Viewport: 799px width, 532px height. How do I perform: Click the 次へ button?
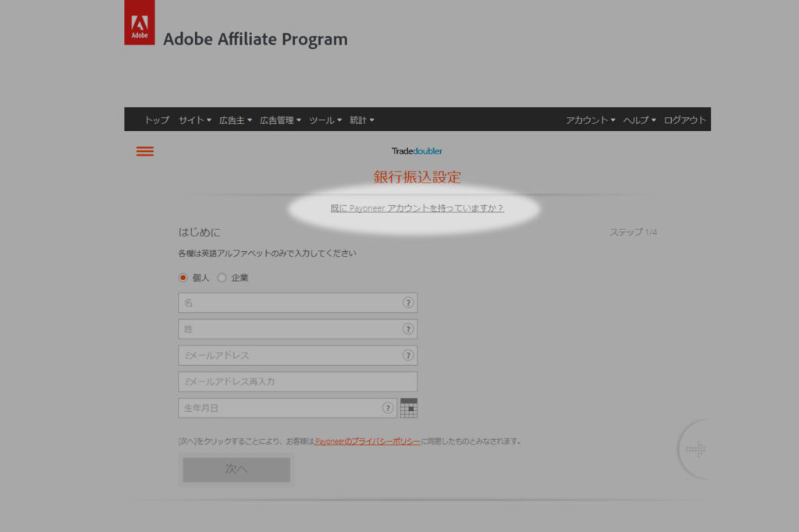pos(236,470)
